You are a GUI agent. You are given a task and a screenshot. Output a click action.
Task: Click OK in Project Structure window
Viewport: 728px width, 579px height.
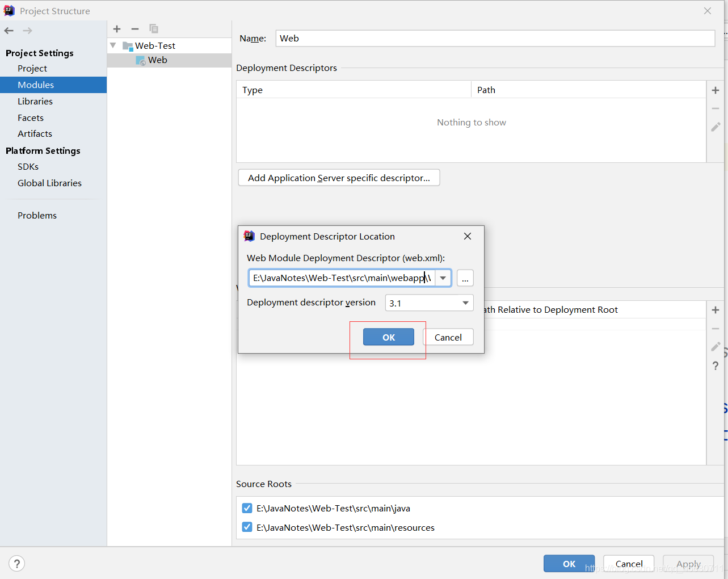[x=569, y=564]
